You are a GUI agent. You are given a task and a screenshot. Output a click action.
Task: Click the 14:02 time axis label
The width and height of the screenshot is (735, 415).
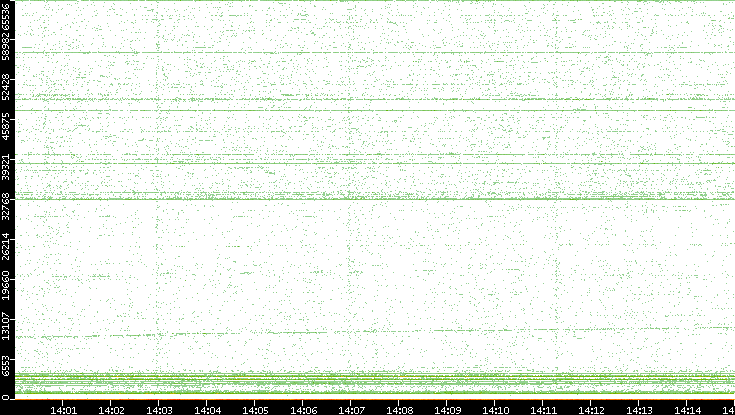(111, 410)
